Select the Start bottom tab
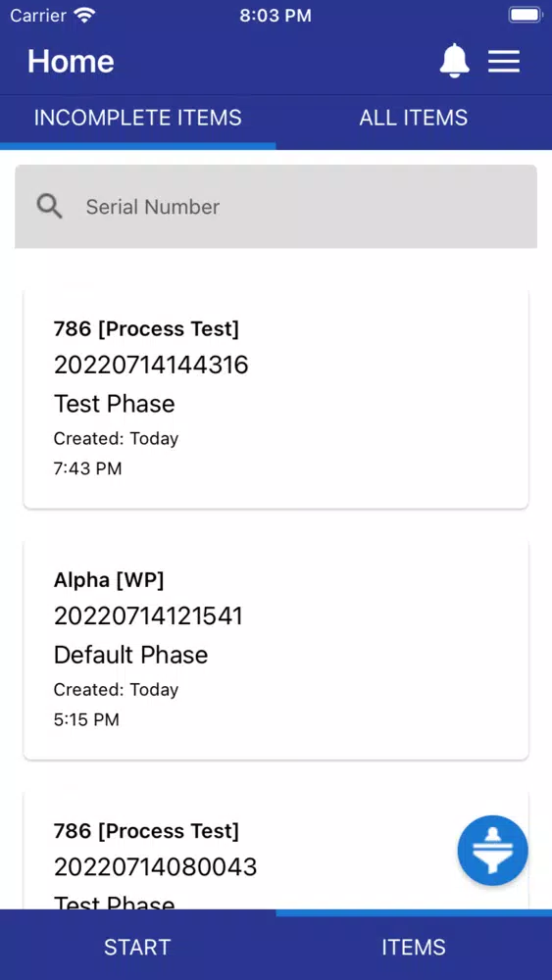 (x=137, y=947)
